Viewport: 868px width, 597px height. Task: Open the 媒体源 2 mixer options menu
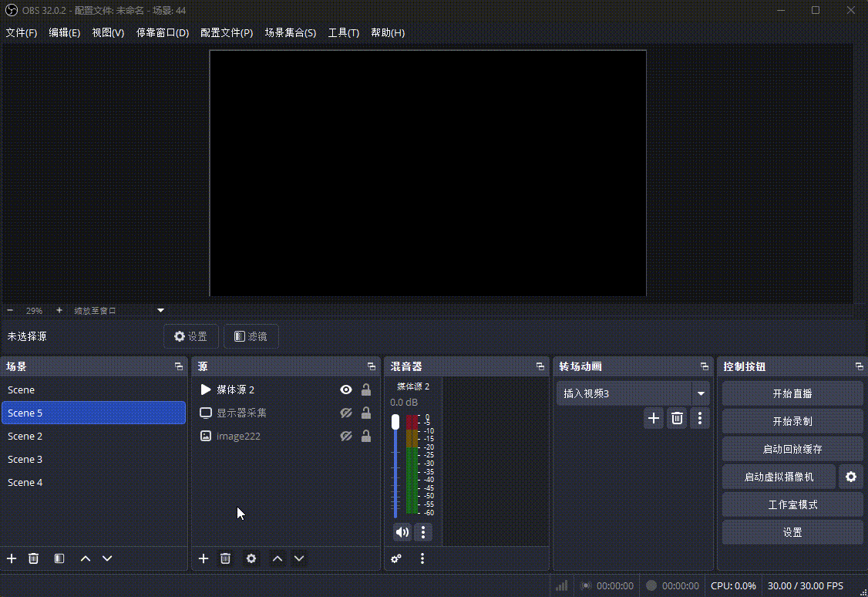pos(422,531)
